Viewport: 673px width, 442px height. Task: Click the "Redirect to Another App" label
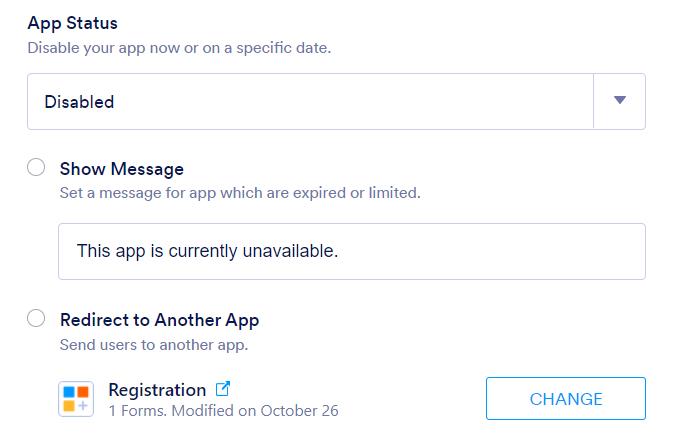(159, 320)
